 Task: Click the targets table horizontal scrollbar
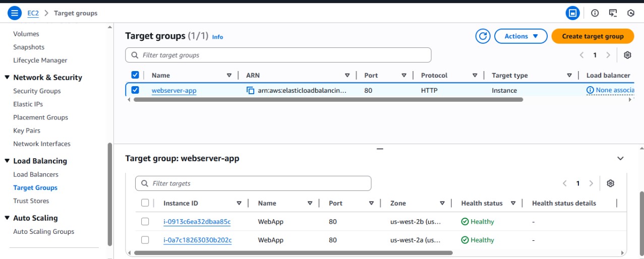click(294, 253)
